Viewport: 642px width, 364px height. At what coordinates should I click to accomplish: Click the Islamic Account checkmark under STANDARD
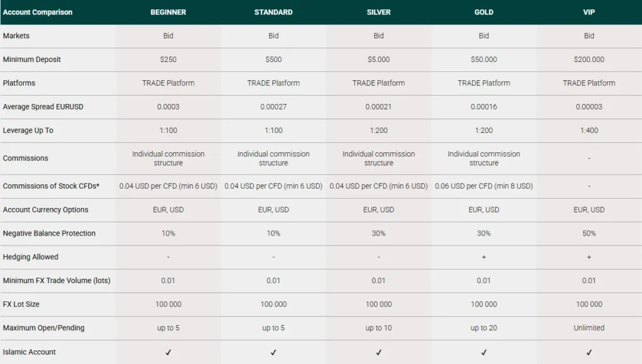click(x=273, y=352)
